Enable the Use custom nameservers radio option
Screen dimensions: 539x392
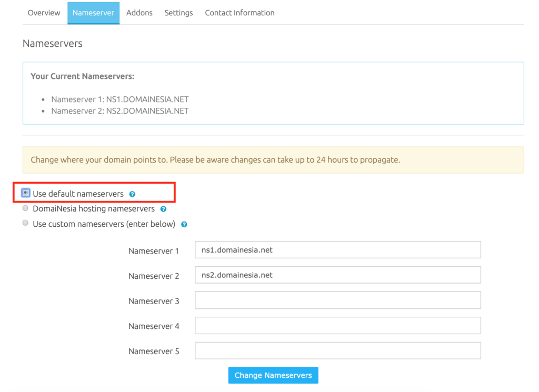coord(25,223)
